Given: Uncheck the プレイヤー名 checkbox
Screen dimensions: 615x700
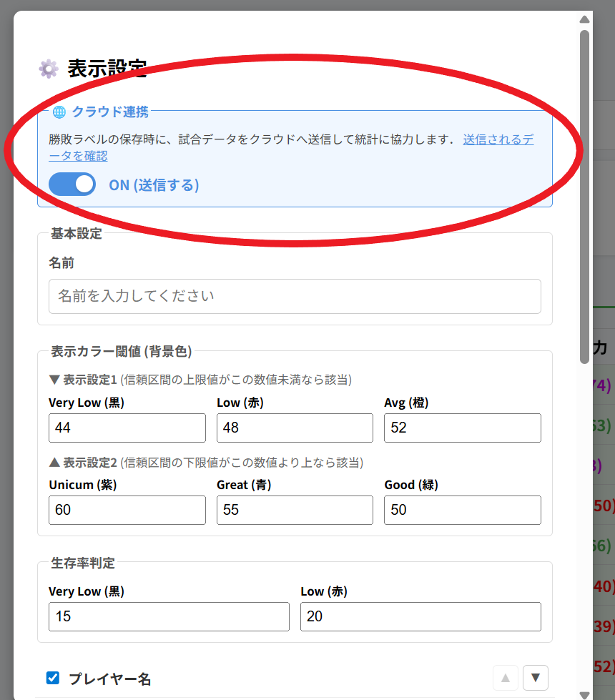Looking at the screenshot, I should [x=52, y=678].
